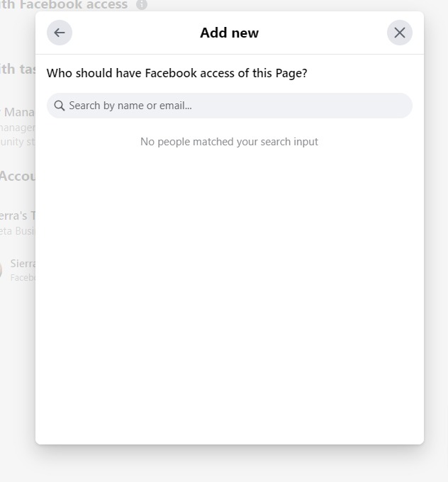
Task: Go back using the arrow button
Action: coord(60,33)
